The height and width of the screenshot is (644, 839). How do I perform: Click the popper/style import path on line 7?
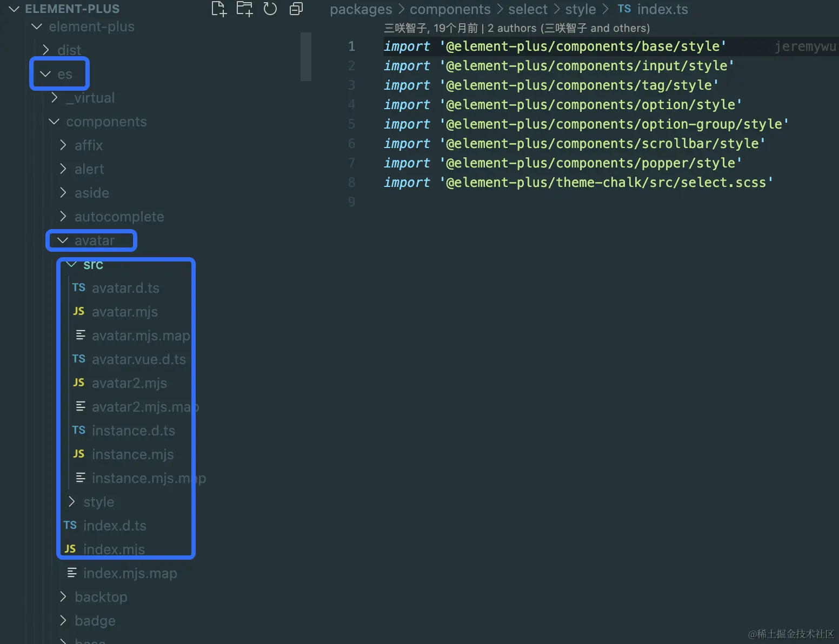point(590,163)
